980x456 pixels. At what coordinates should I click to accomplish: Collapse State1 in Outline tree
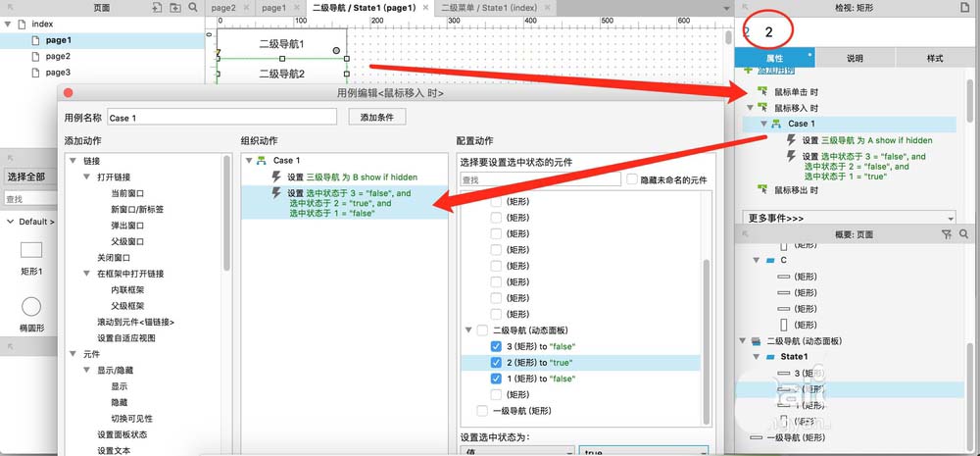click(757, 357)
